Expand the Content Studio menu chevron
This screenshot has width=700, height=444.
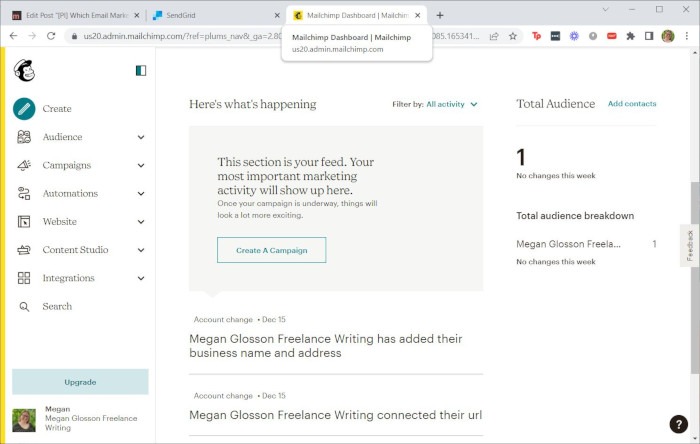pyautogui.click(x=141, y=250)
